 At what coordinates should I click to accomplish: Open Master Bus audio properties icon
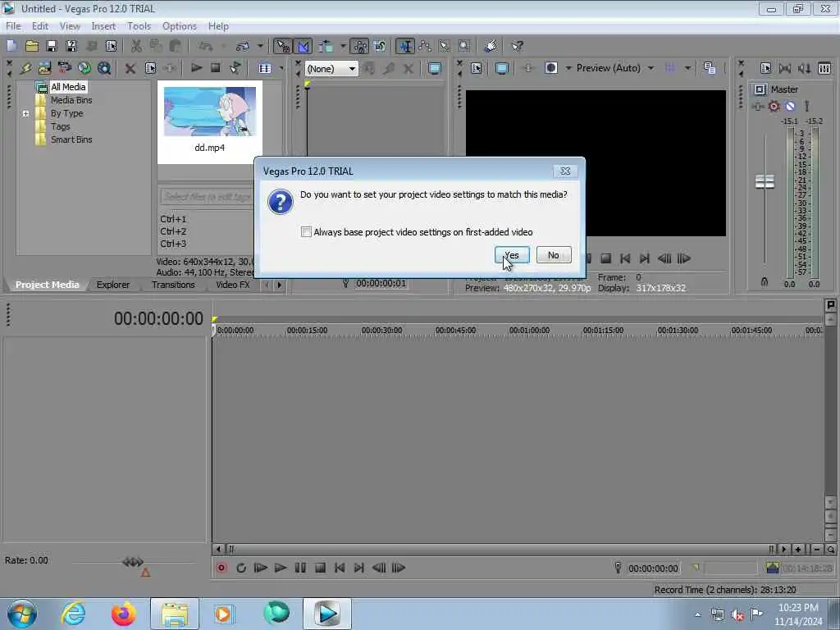(765, 68)
